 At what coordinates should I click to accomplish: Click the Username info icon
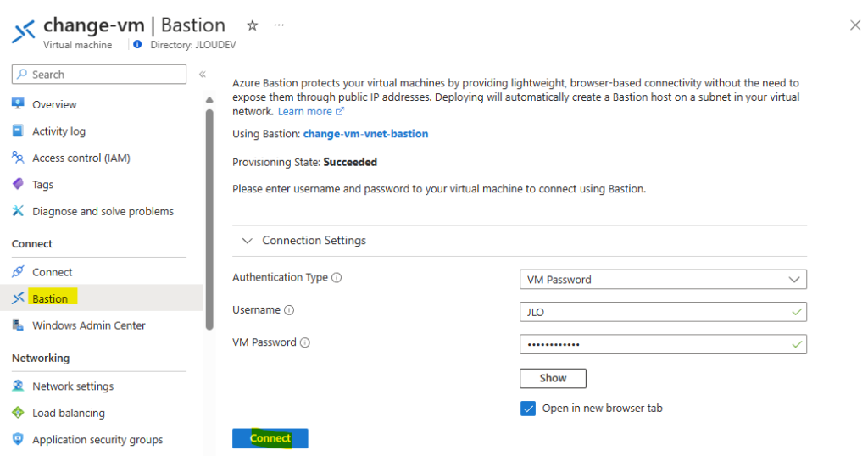(289, 310)
